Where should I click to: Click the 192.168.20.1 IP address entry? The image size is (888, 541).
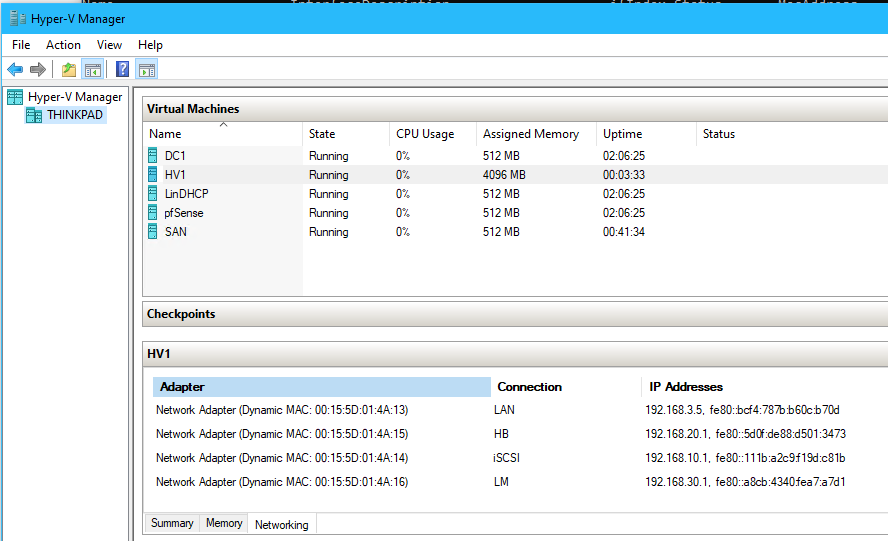pos(745,434)
